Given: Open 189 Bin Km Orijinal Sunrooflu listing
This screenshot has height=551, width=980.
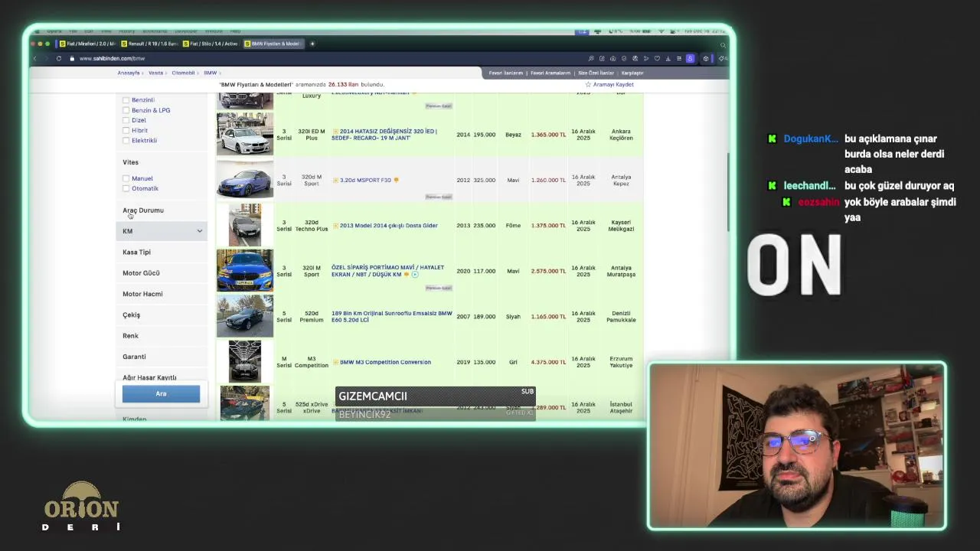Looking at the screenshot, I should click(x=392, y=317).
